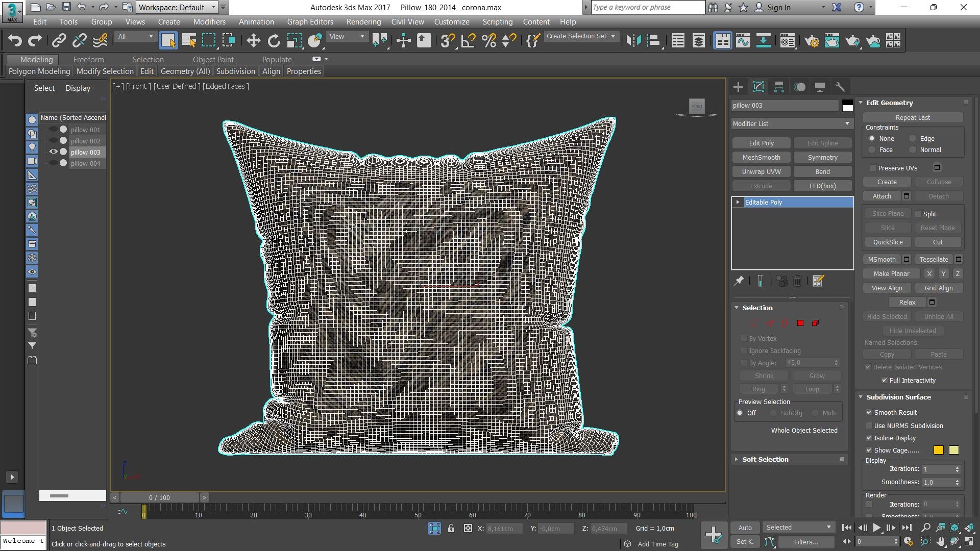Click the Select and Link chain icon
The image size is (980, 551).
point(59,41)
